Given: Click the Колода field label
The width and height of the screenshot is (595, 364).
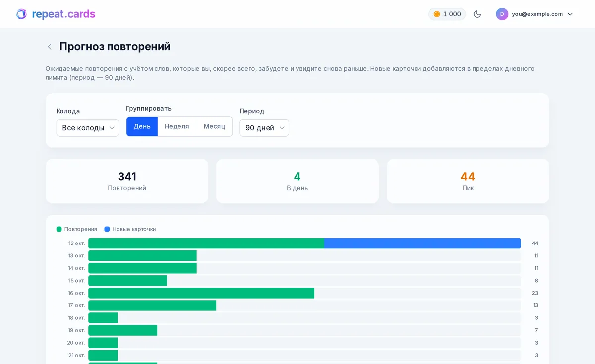Looking at the screenshot, I should (x=68, y=111).
